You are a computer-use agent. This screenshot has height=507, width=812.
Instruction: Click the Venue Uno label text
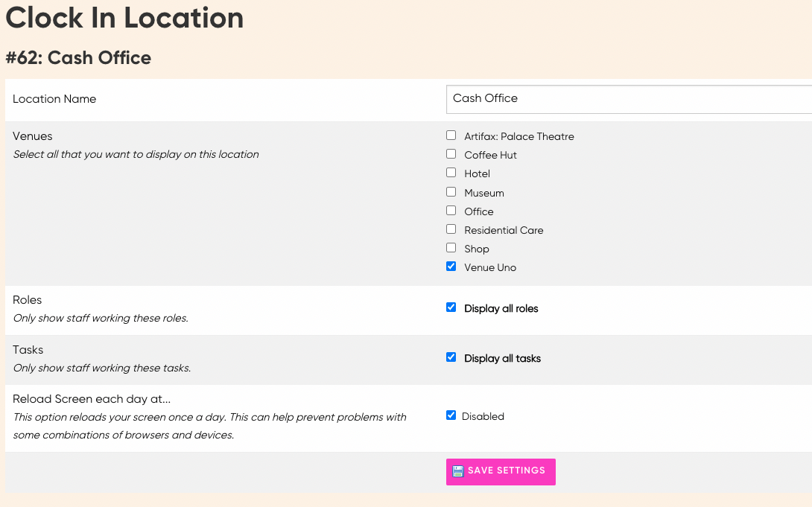pyautogui.click(x=490, y=267)
